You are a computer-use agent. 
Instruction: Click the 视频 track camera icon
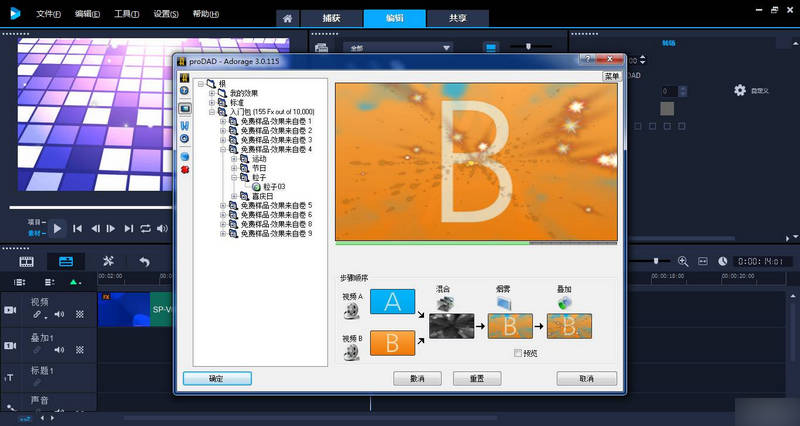[x=10, y=310]
